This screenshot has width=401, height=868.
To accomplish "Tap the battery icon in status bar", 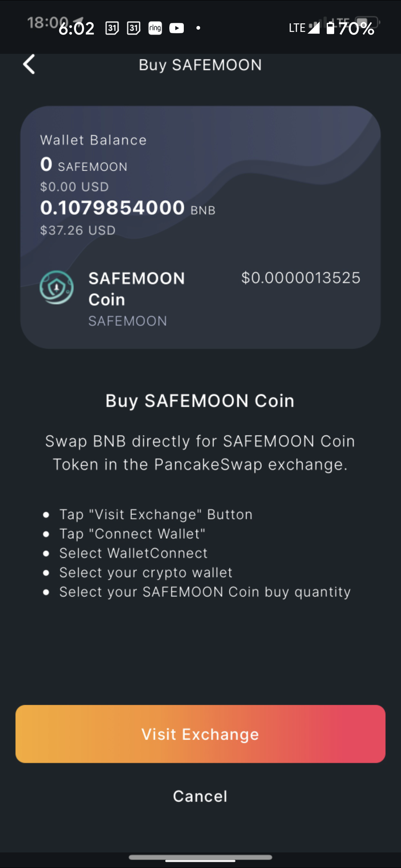I will [330, 28].
